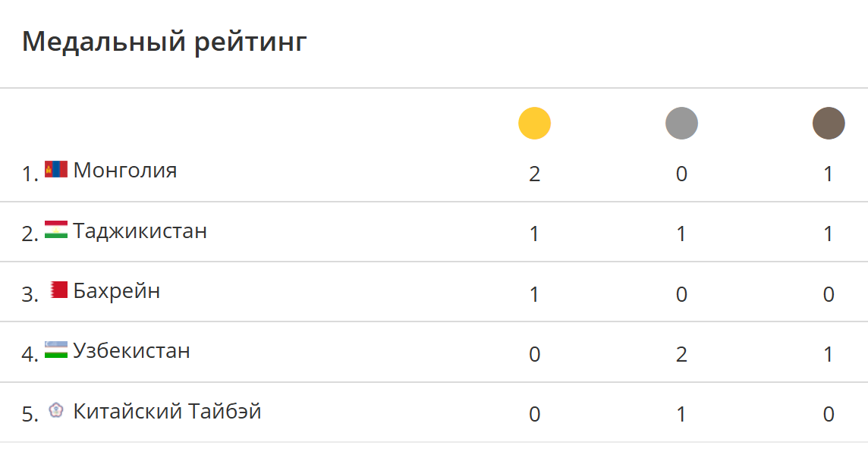Click Mongolia's rank number 1
This screenshot has width=868, height=461.
(x=30, y=174)
